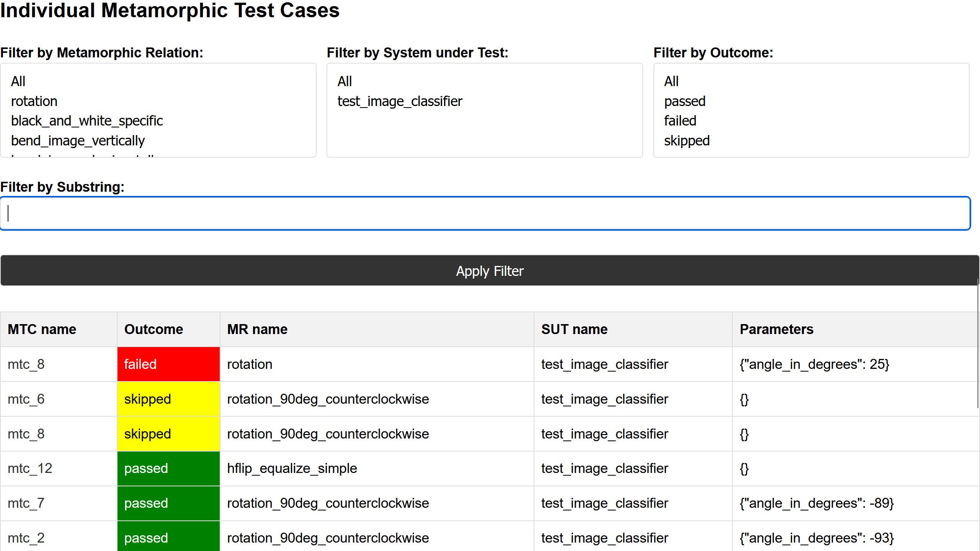
Task: Select 'rotation' in Metamorphic Relation filter
Action: click(x=34, y=101)
